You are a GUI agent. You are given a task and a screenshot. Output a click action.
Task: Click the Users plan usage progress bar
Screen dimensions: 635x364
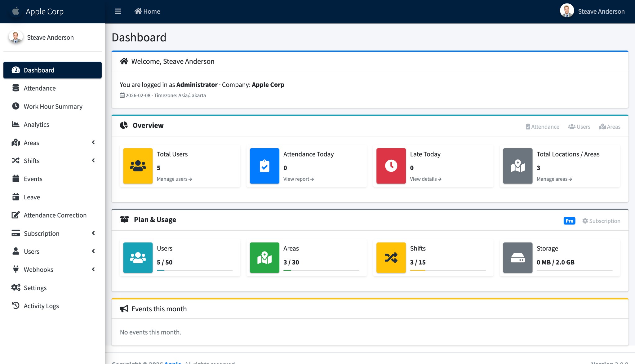pyautogui.click(x=194, y=270)
